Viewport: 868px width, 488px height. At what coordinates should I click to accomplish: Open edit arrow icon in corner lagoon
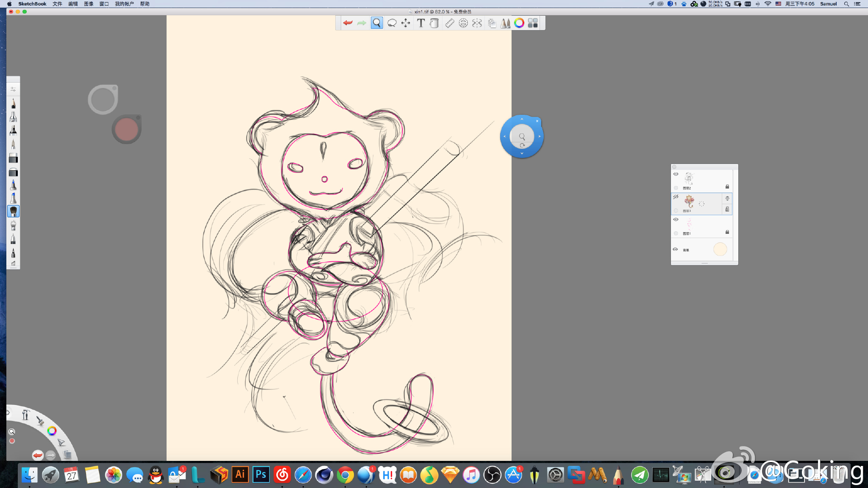coord(61,443)
